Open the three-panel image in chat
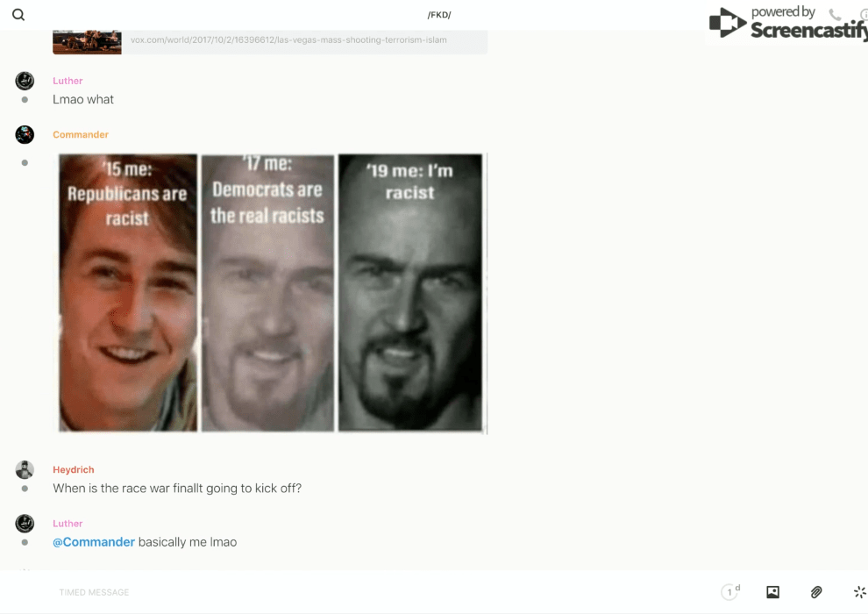Viewport: 868px width, 614px height. 271,293
